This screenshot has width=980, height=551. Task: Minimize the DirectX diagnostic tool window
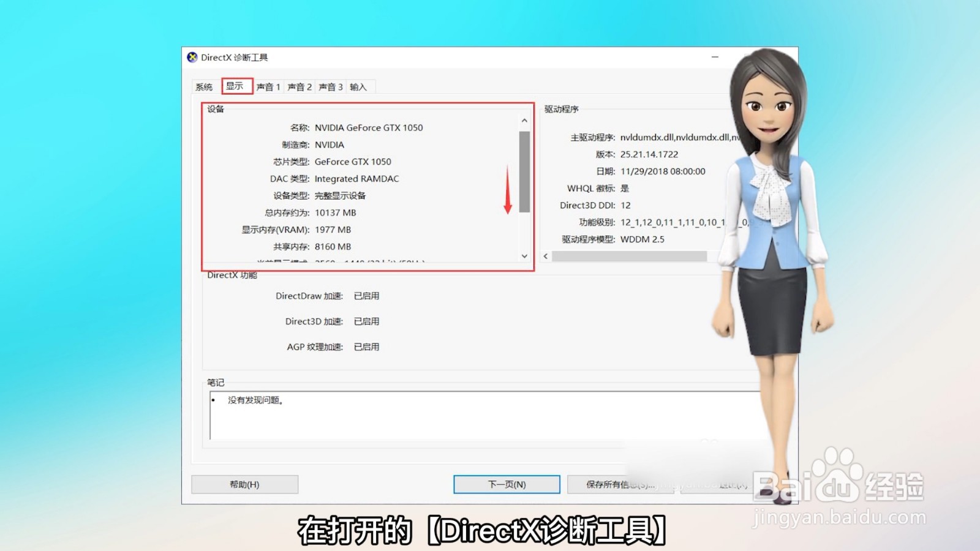[x=715, y=57]
